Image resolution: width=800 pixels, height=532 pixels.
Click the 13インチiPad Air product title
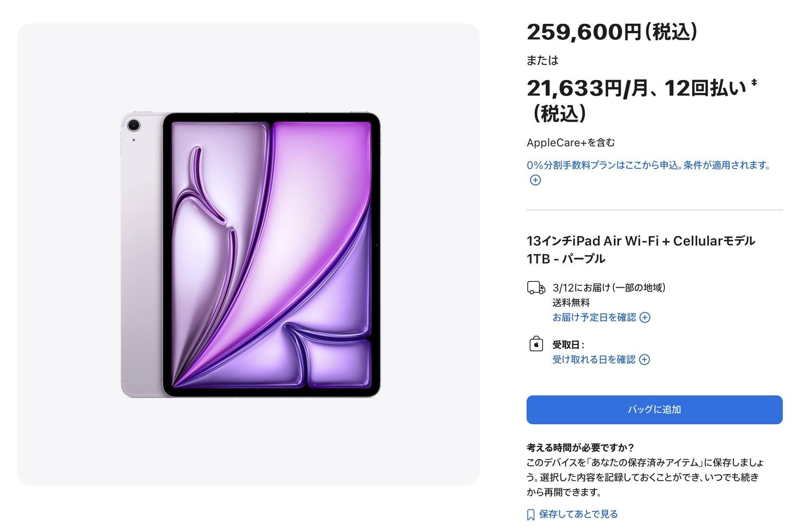coord(641,250)
